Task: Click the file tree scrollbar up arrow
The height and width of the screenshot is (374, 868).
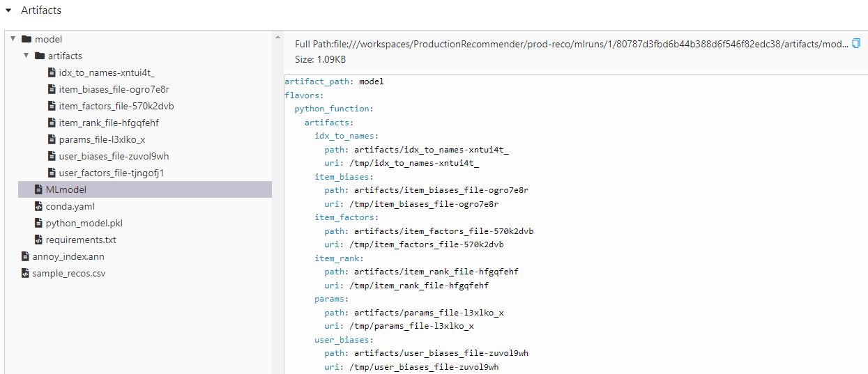Action: [278, 37]
